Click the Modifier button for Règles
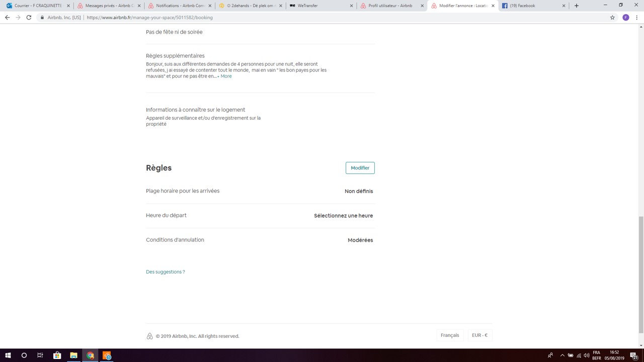The width and height of the screenshot is (644, 362). coord(360,167)
